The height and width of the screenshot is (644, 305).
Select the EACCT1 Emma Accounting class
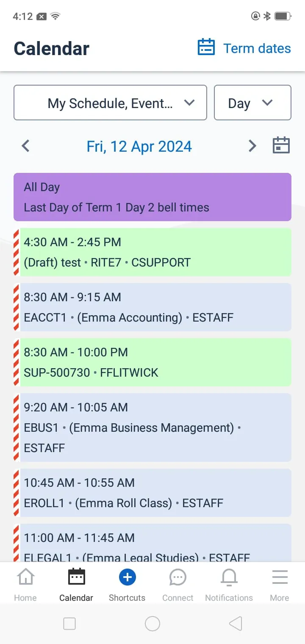click(x=155, y=307)
